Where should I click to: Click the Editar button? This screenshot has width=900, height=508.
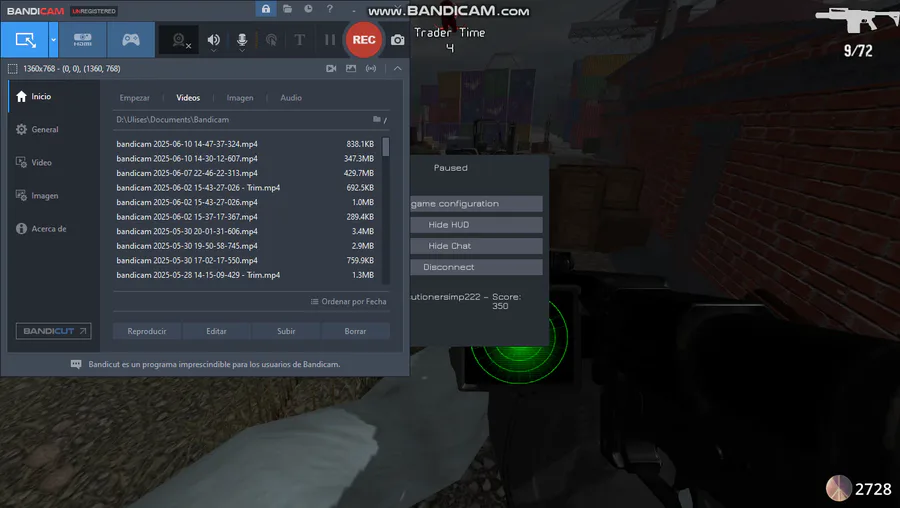point(216,331)
